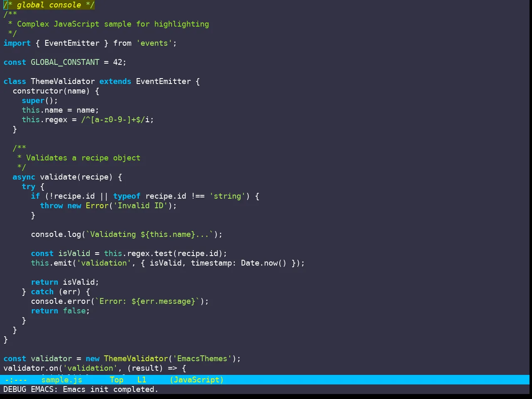Click the 'DEBUG EMACS: Emacs init completed.' echo message
Screen dimensions: 532x399
click(x=81, y=389)
